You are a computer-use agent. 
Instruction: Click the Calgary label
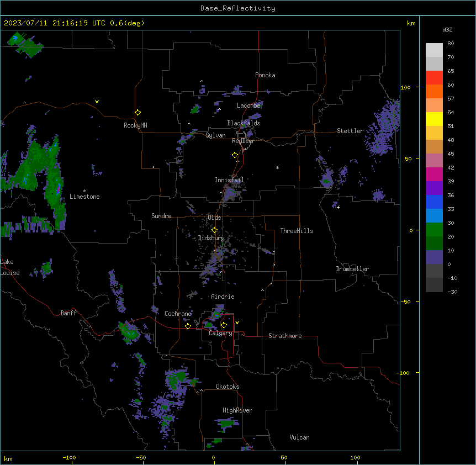(220, 333)
